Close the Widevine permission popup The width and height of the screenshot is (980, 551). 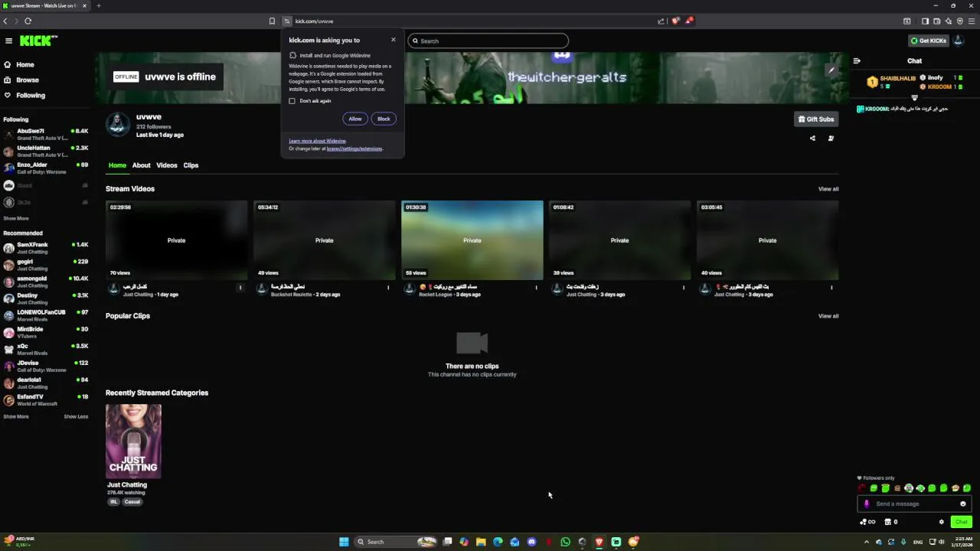click(394, 40)
